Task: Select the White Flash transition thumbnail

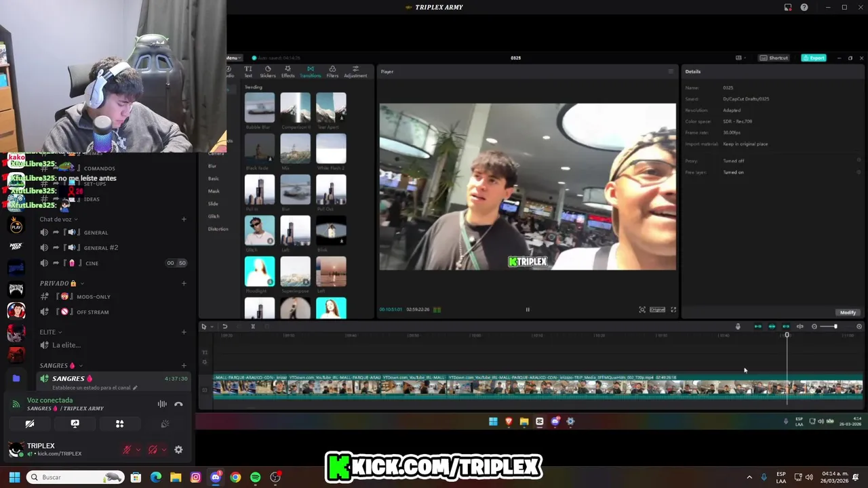Action: pyautogui.click(x=331, y=148)
